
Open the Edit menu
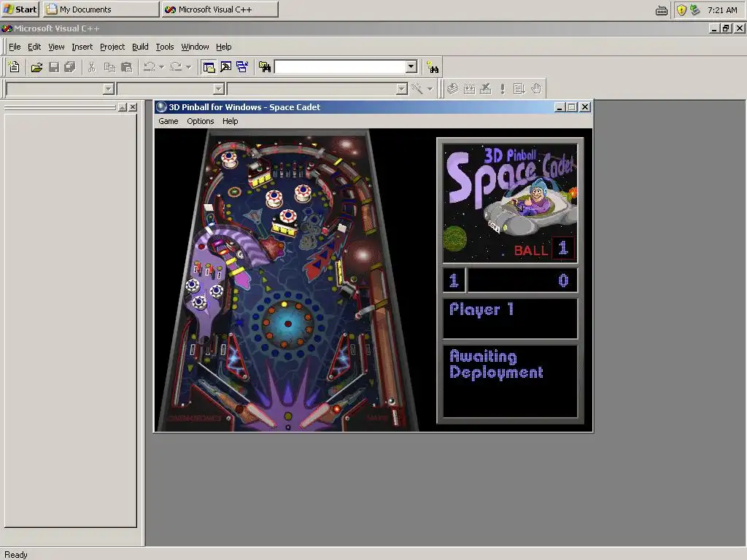34,47
